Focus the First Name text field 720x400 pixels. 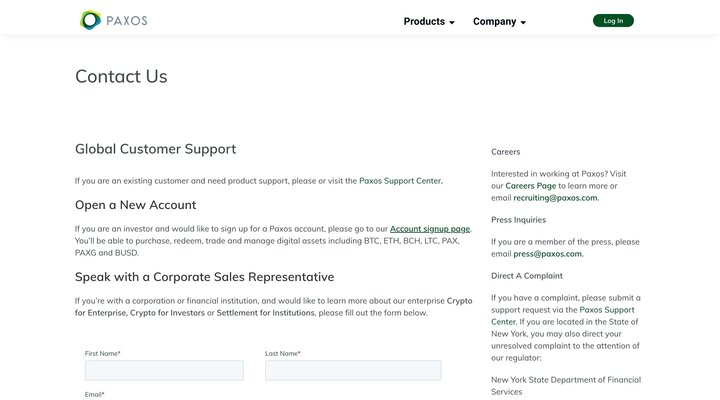pos(164,371)
